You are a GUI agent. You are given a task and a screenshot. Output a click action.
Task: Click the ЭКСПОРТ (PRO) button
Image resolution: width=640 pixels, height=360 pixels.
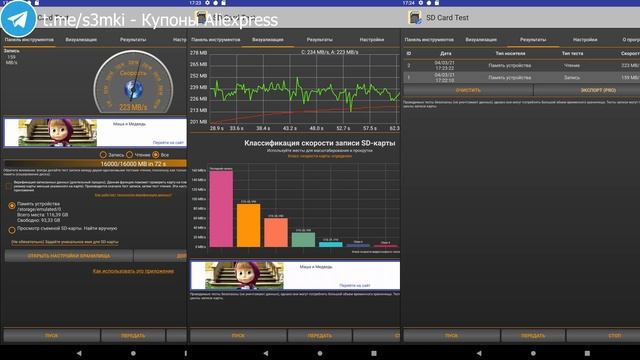pos(587,90)
